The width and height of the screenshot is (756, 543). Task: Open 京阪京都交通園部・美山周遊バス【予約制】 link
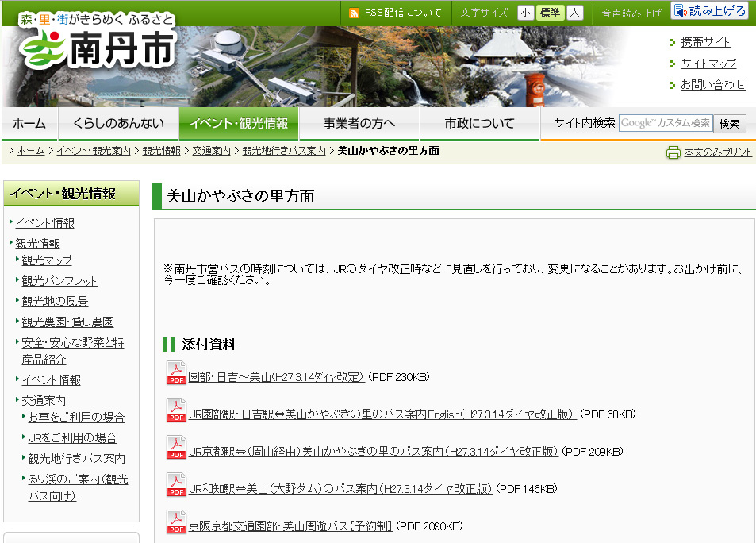290,526
